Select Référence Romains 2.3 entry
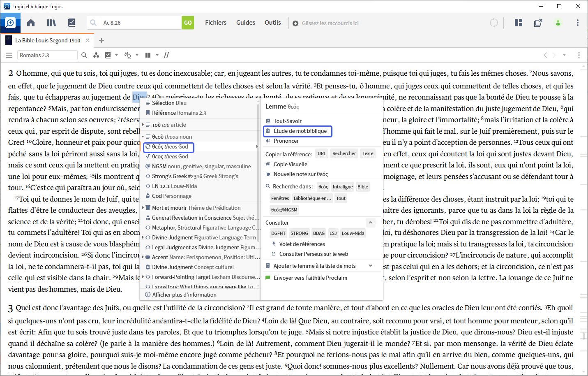 (179, 113)
